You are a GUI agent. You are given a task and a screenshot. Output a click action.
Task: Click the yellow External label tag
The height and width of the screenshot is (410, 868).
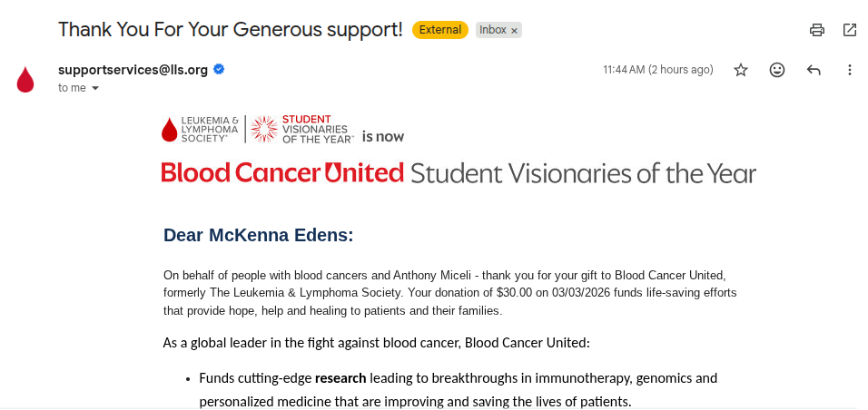440,30
